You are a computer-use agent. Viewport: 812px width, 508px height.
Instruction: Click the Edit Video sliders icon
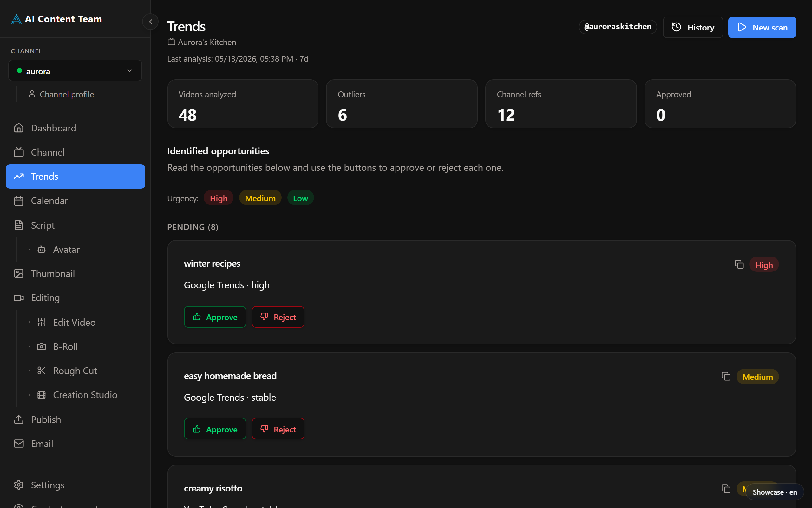[x=42, y=322]
